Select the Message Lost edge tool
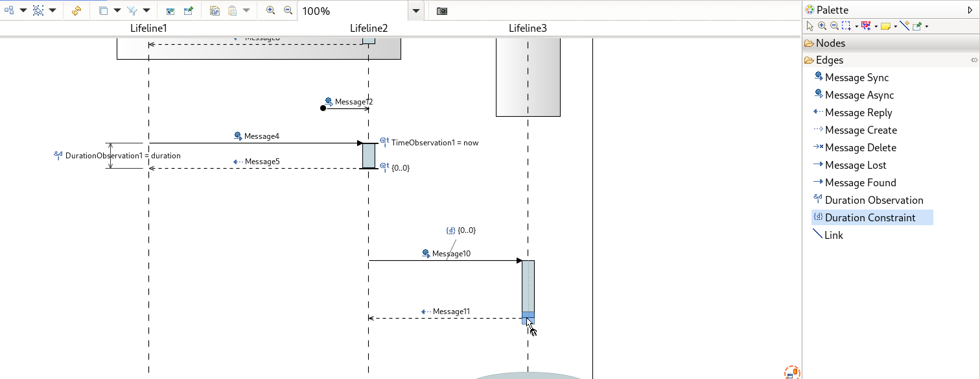Viewport: 980px width, 379px height. point(850,165)
